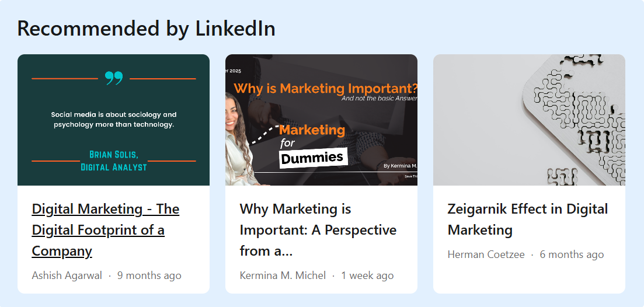
Task: Click the '1 week ago' timestamp
Action: 368,275
